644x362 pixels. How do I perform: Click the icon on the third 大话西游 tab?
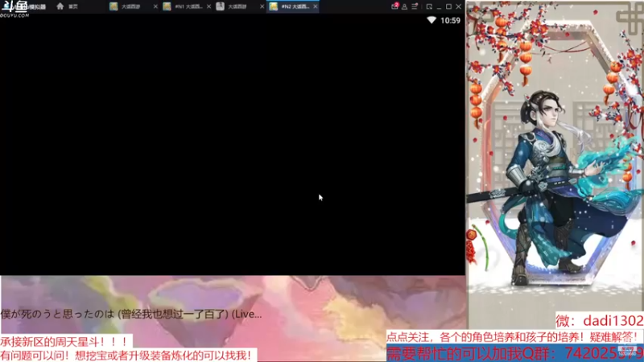(x=220, y=6)
